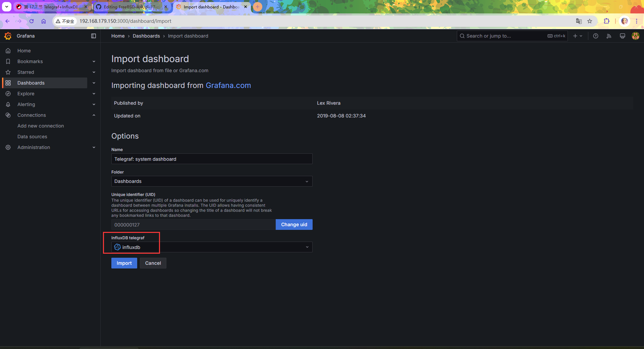Open the Chrome profile avatar
Viewport: 644px width, 349px height.
point(625,21)
